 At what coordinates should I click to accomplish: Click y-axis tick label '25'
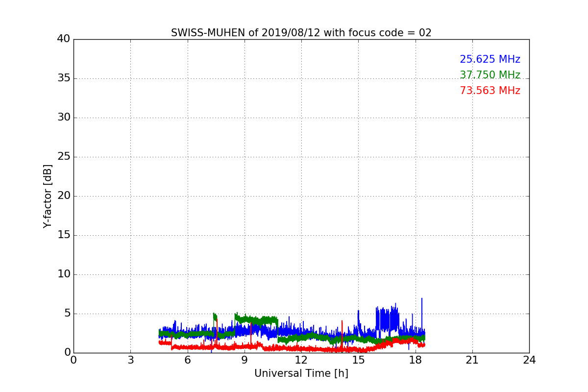64,156
